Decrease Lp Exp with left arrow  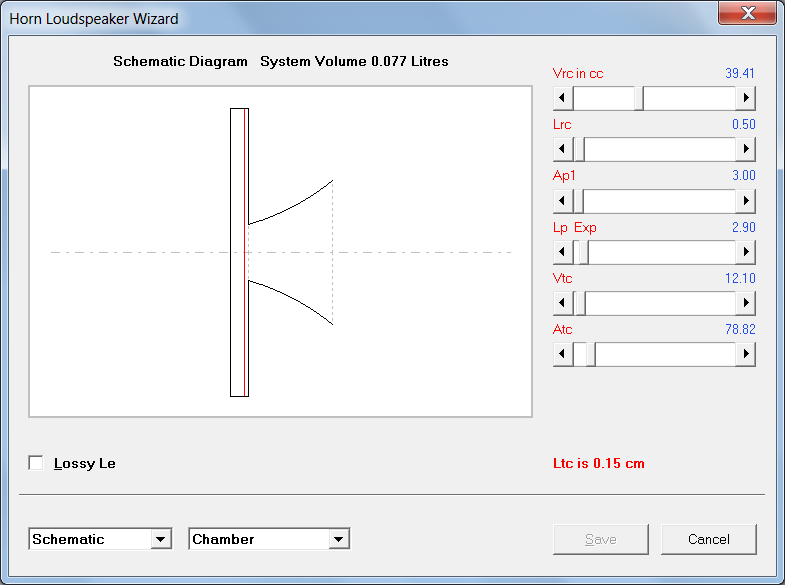pos(563,252)
